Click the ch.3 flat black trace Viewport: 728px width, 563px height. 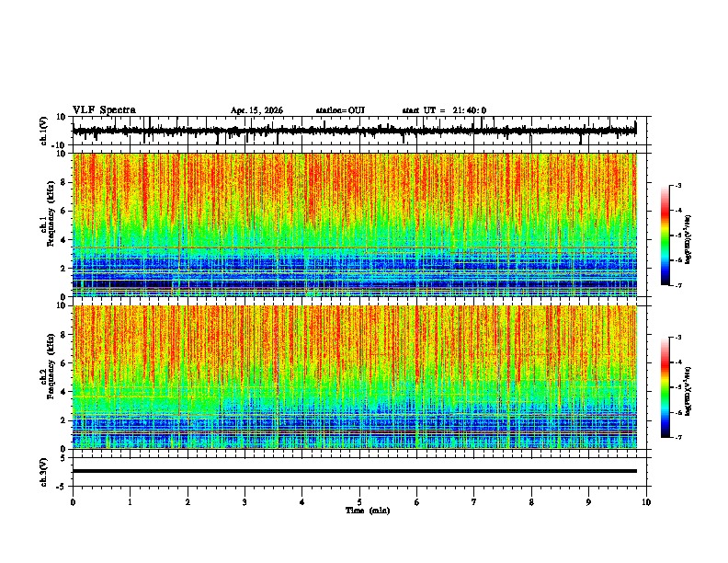[355, 471]
